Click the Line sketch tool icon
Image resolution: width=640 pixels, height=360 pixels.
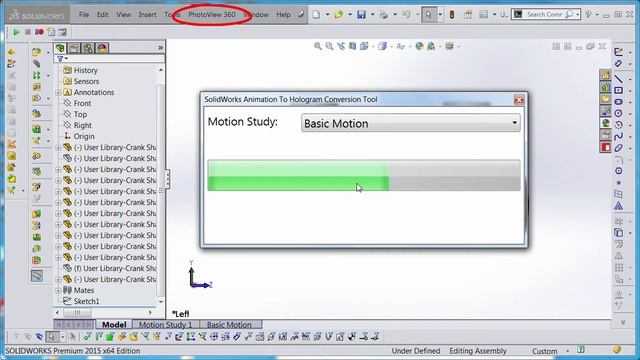(x=619, y=79)
